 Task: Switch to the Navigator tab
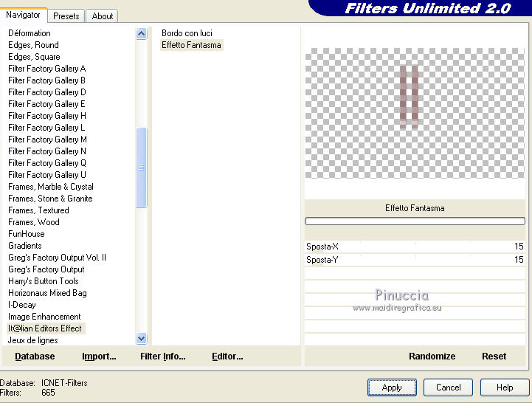tap(23, 15)
